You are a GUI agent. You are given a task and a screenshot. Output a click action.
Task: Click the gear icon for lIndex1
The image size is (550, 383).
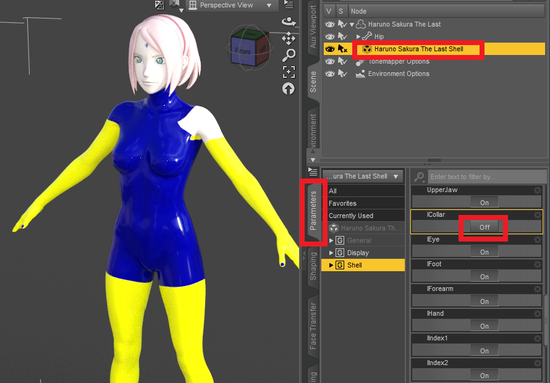point(537,338)
